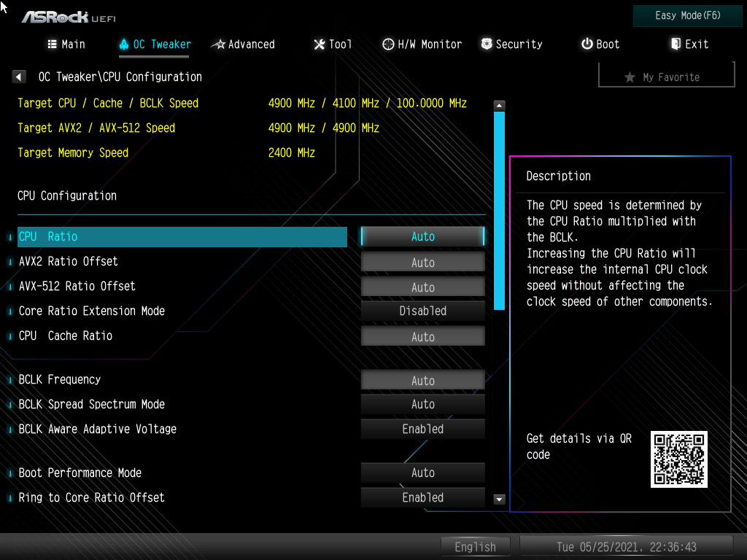Click the H/W Monitor globe icon
Viewport: 747px width, 560px height.
click(388, 44)
